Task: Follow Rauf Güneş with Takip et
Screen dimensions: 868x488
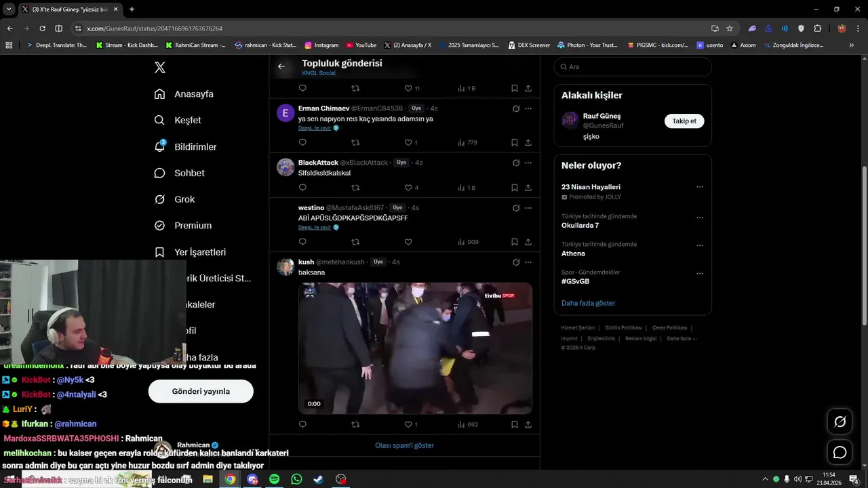Action: 684,121
